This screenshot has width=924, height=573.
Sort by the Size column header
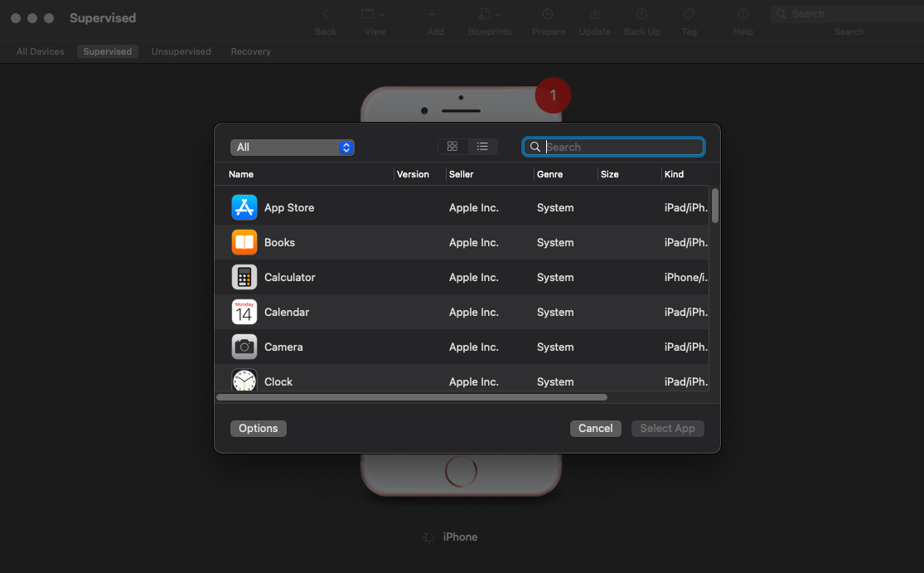pos(609,174)
